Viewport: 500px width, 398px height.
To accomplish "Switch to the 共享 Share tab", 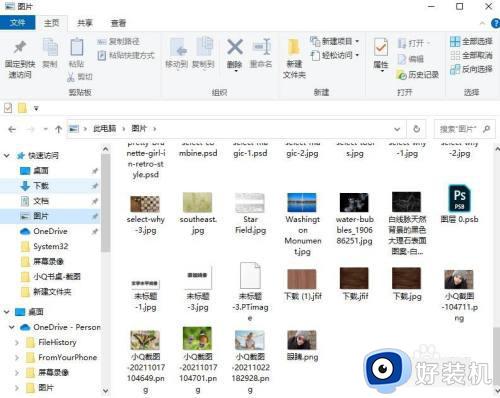I will 85,23.
